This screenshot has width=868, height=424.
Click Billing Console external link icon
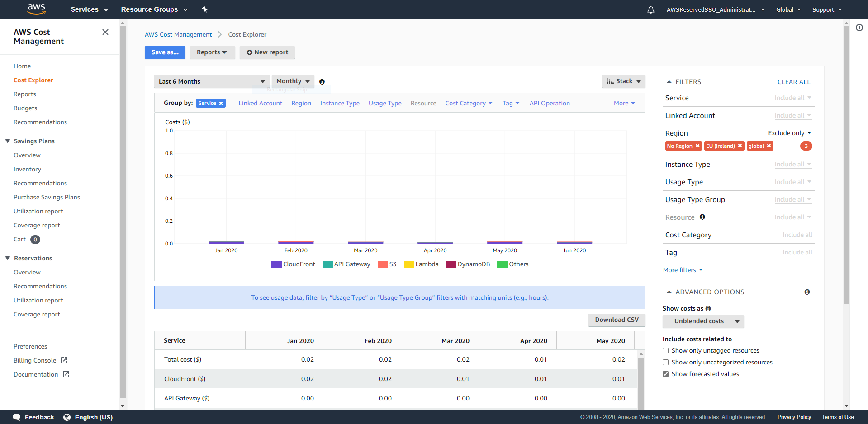click(x=64, y=360)
